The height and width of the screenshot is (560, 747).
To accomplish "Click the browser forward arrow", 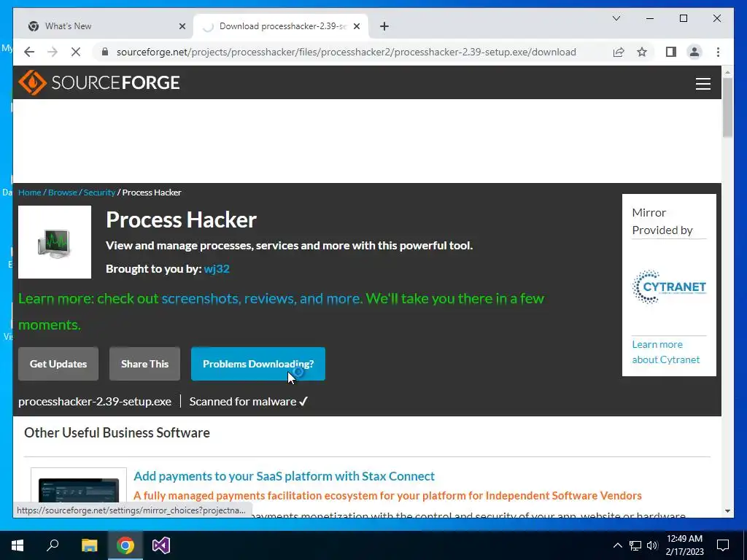I will pyautogui.click(x=53, y=52).
